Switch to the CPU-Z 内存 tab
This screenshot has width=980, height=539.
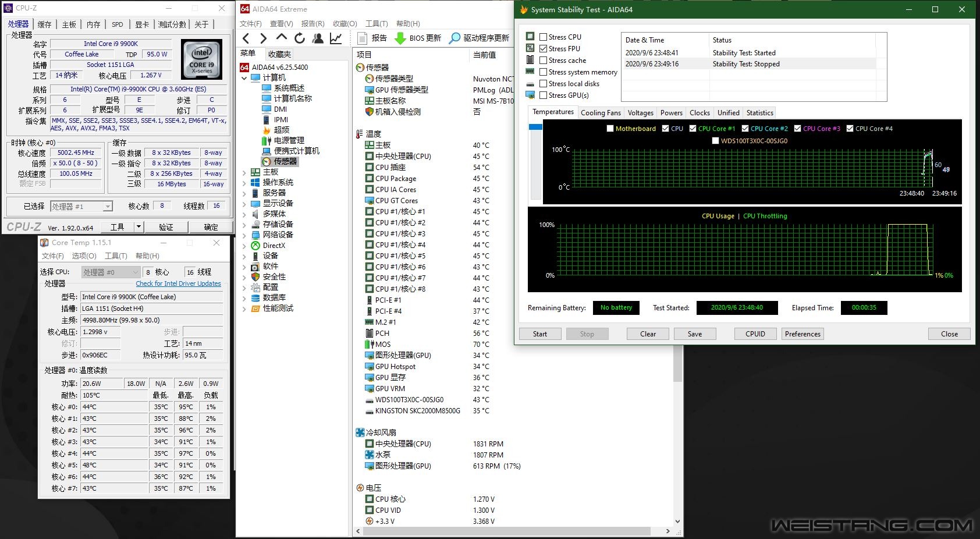93,24
